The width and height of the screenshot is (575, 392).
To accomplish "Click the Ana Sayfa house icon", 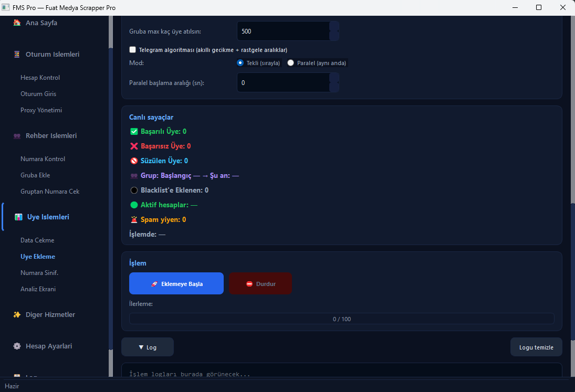I will click(17, 23).
